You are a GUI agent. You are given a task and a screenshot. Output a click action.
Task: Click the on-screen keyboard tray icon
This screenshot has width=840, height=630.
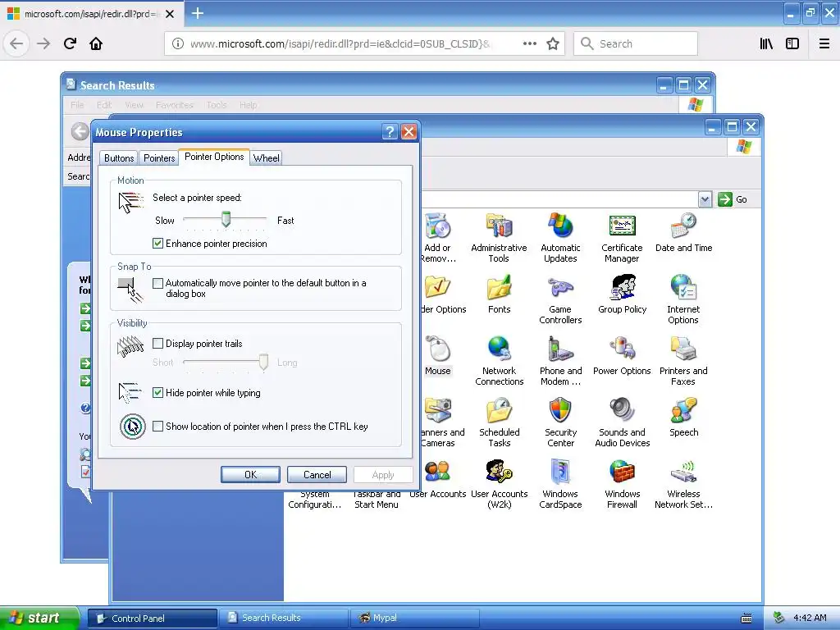click(746, 619)
